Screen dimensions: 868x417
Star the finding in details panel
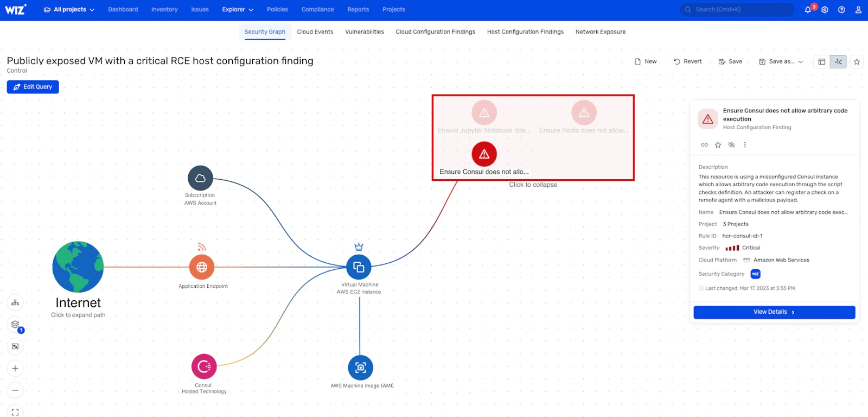click(x=718, y=145)
